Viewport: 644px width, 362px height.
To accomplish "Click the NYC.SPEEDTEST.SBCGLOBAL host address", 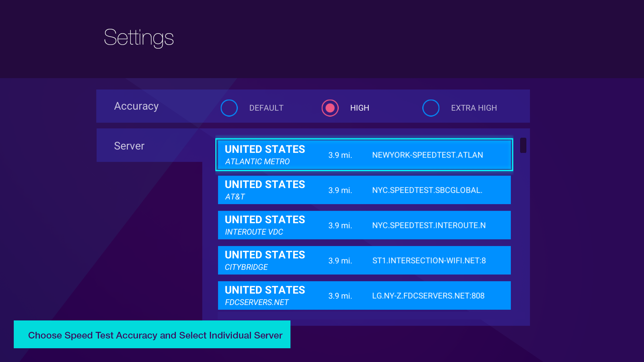I will [427, 190].
